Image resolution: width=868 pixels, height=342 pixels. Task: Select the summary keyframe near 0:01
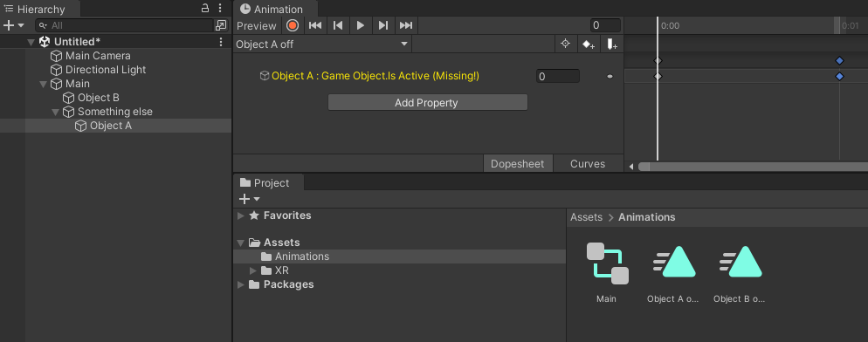839,61
